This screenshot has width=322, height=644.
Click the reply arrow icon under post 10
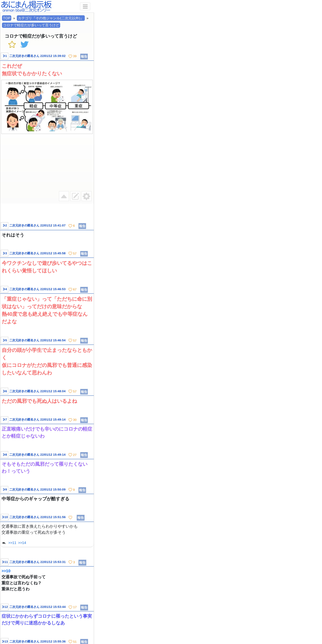coord(4,543)
